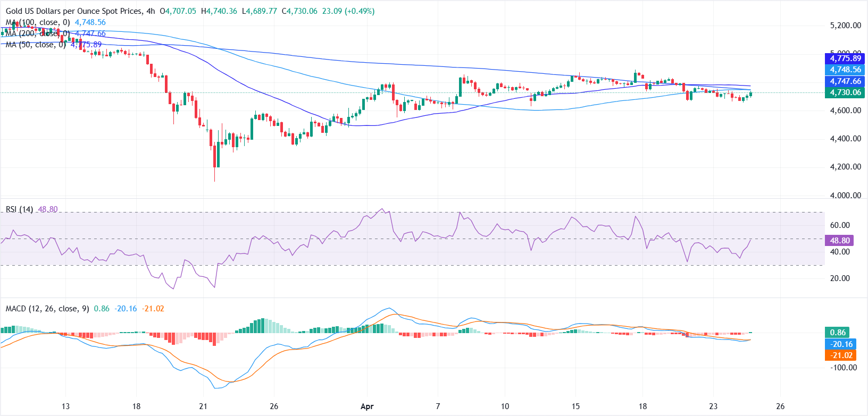Select the MACD (12, 26, close, 9) legend

click(47, 308)
